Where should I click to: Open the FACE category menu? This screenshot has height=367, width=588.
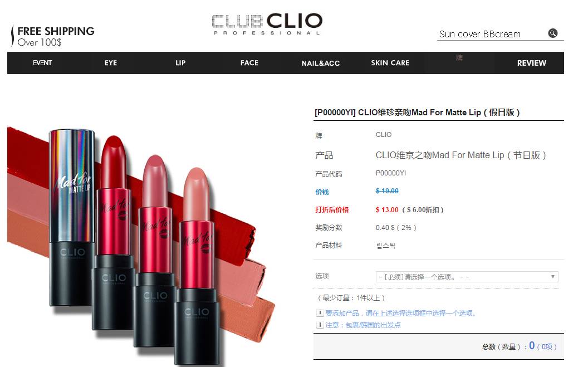point(249,63)
